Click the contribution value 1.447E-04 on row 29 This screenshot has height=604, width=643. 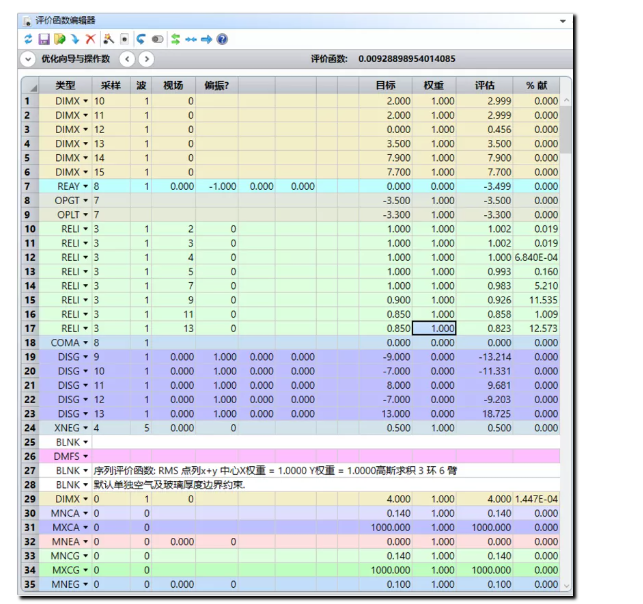536,499
